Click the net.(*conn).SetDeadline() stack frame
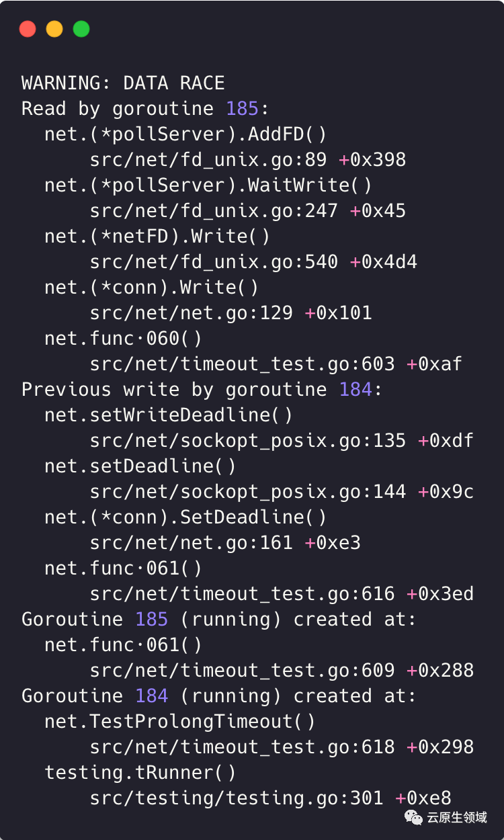Viewport: 504px width, 840px height. click(185, 517)
